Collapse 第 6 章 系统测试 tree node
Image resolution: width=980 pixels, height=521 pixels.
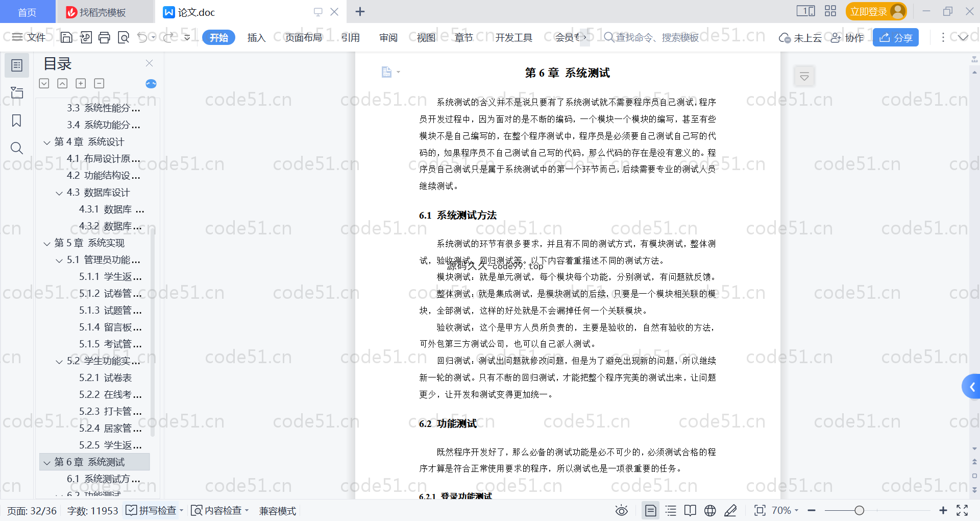(47, 462)
